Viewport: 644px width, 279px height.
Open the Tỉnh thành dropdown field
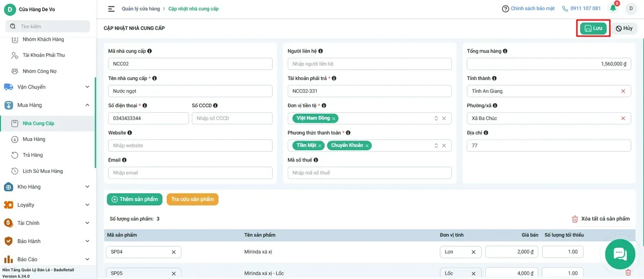click(549, 91)
